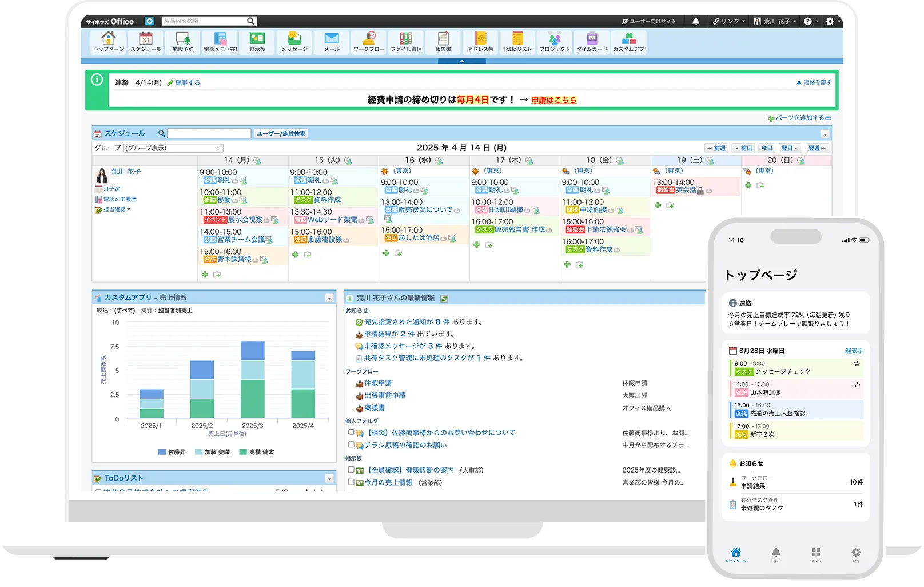Screen dimensions: 924x587
Task: Tap the 通知 tab in mobile app
Action: pos(776,554)
